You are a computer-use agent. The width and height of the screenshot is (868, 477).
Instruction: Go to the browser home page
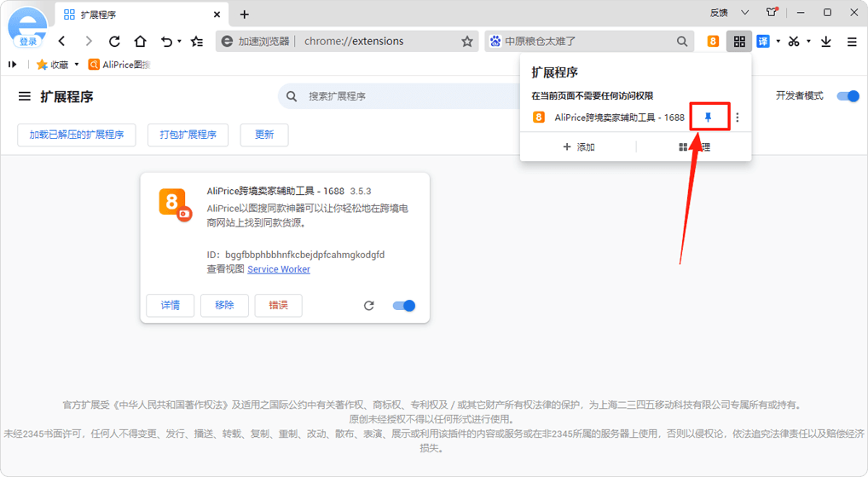click(x=140, y=41)
